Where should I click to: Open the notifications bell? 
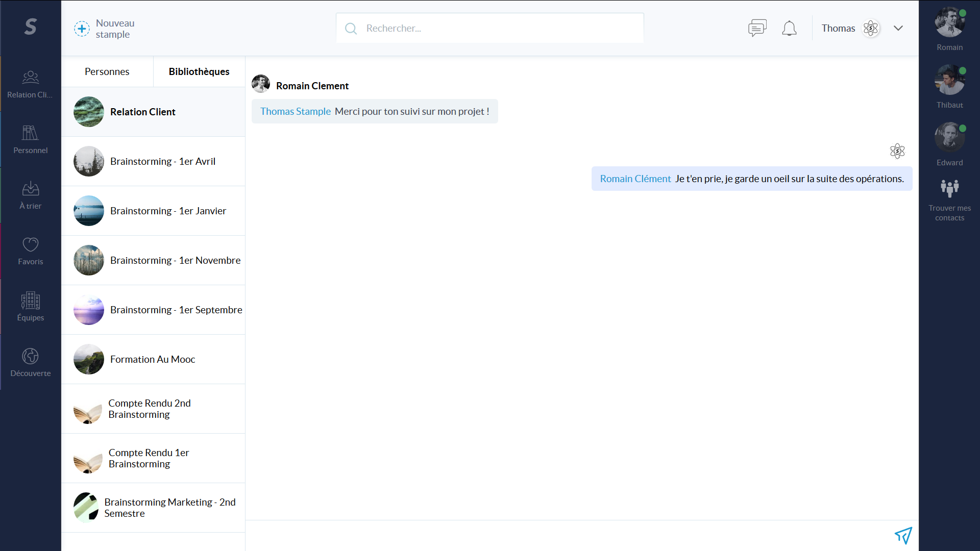click(x=789, y=28)
